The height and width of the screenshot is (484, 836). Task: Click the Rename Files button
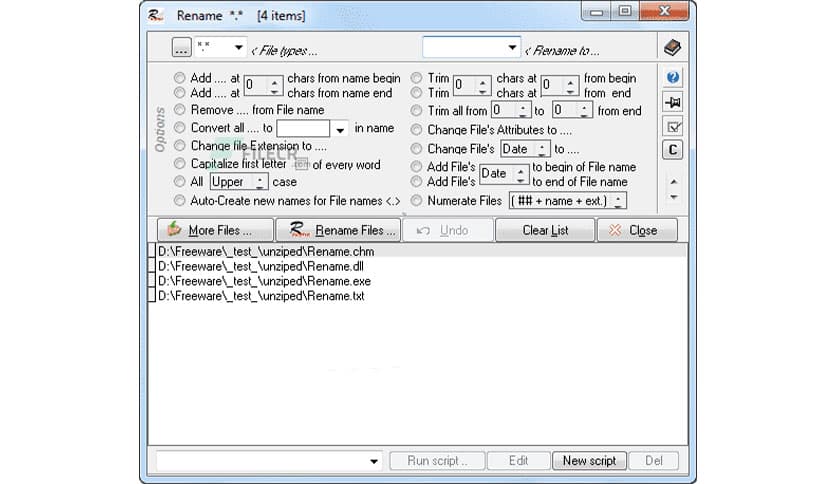[338, 230]
